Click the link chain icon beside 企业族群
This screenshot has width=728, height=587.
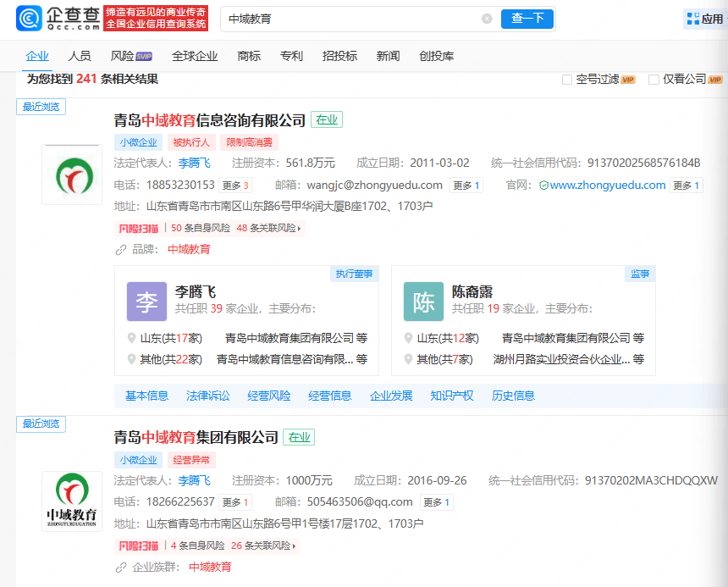pyautogui.click(x=121, y=568)
